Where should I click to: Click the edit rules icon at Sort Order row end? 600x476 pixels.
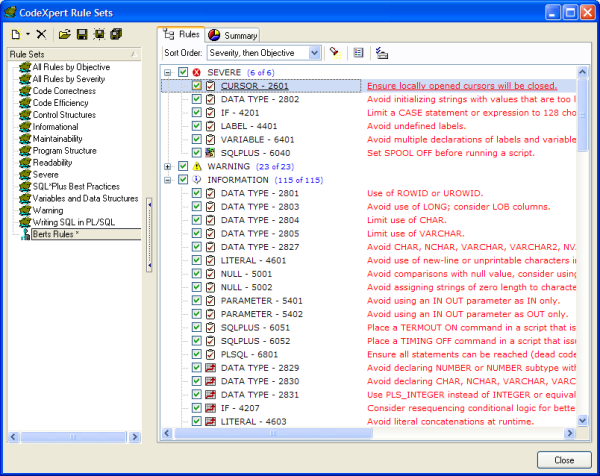pyautogui.click(x=382, y=53)
